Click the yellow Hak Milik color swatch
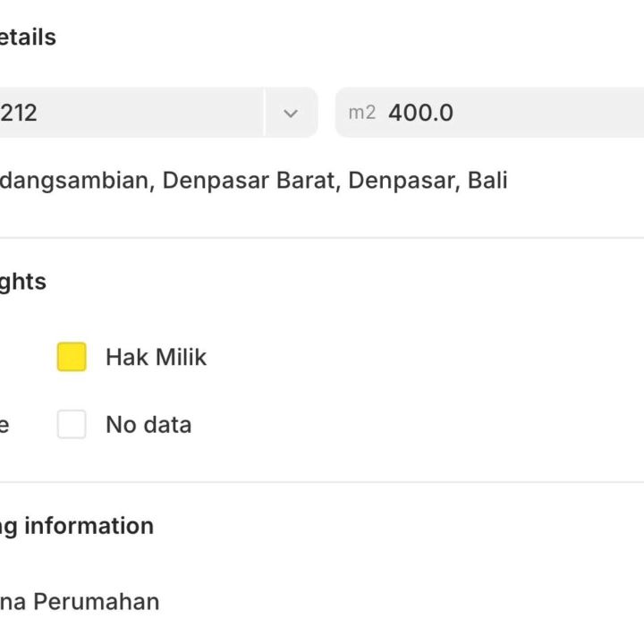Viewport: 644px width, 644px height. pos(72,357)
